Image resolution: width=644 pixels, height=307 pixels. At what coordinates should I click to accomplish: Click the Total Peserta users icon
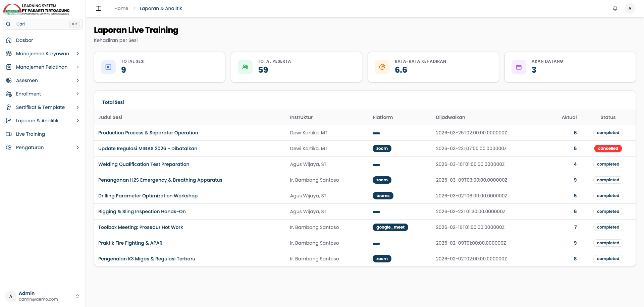(x=245, y=67)
